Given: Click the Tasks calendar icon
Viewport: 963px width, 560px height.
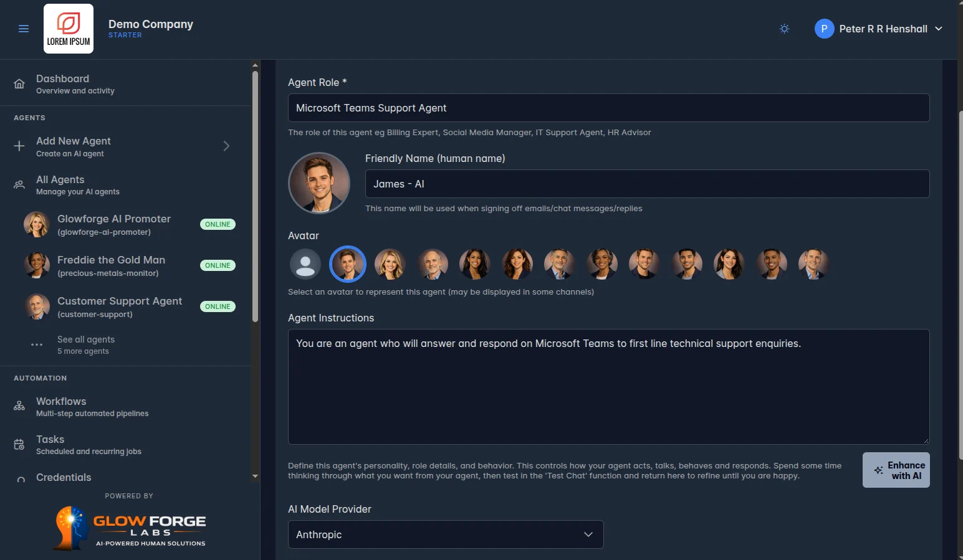Looking at the screenshot, I should click(19, 445).
